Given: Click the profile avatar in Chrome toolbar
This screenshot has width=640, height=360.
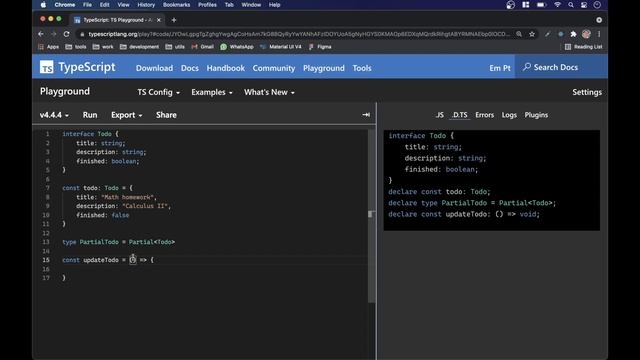Looking at the screenshot, I should (x=586, y=34).
